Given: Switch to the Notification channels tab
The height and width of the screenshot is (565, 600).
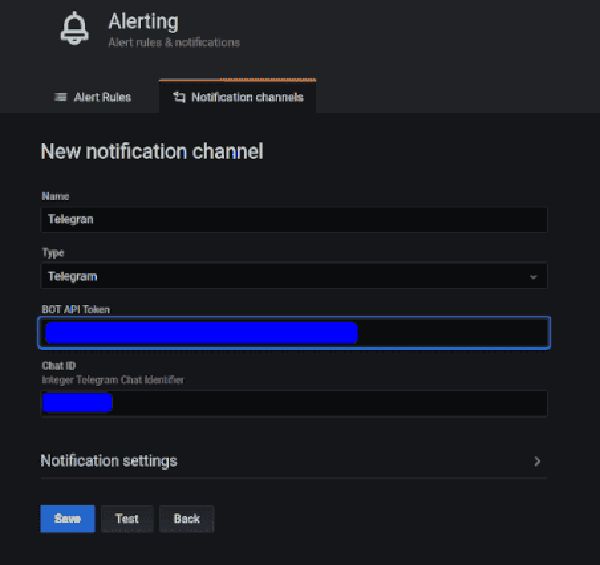Looking at the screenshot, I should (x=238, y=97).
